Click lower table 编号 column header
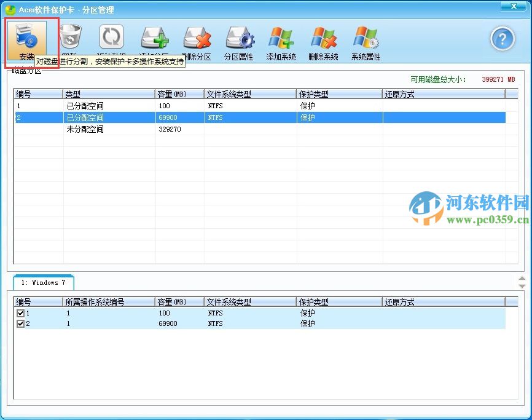The height and width of the screenshot is (420, 532). tap(38, 302)
